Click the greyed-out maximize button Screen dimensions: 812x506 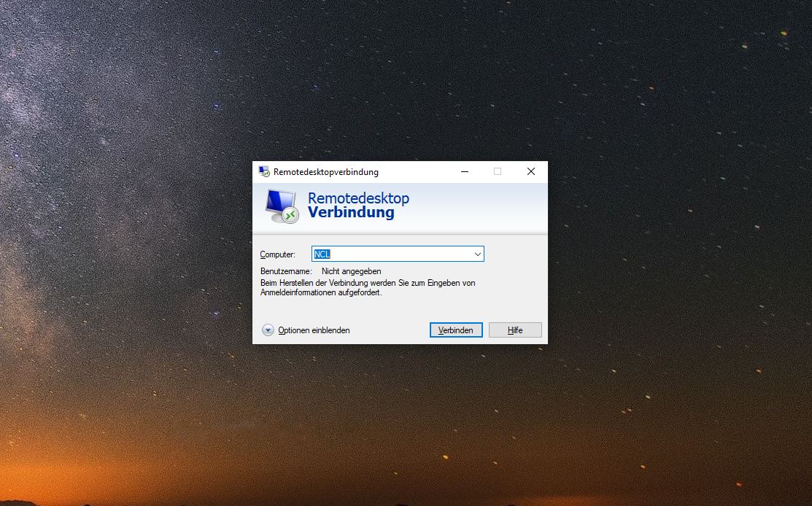tap(498, 172)
